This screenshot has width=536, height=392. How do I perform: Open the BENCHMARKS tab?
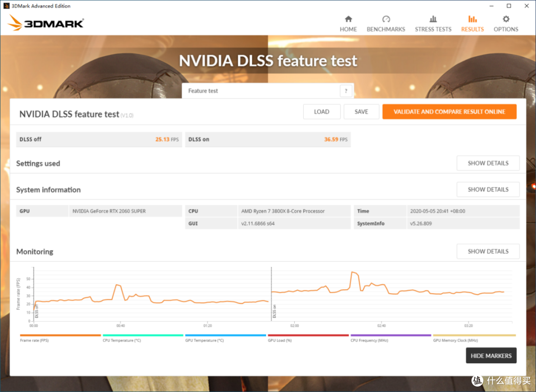point(386,24)
